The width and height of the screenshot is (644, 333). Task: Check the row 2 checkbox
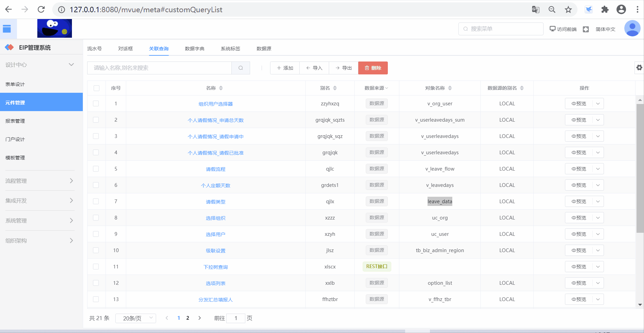point(96,120)
